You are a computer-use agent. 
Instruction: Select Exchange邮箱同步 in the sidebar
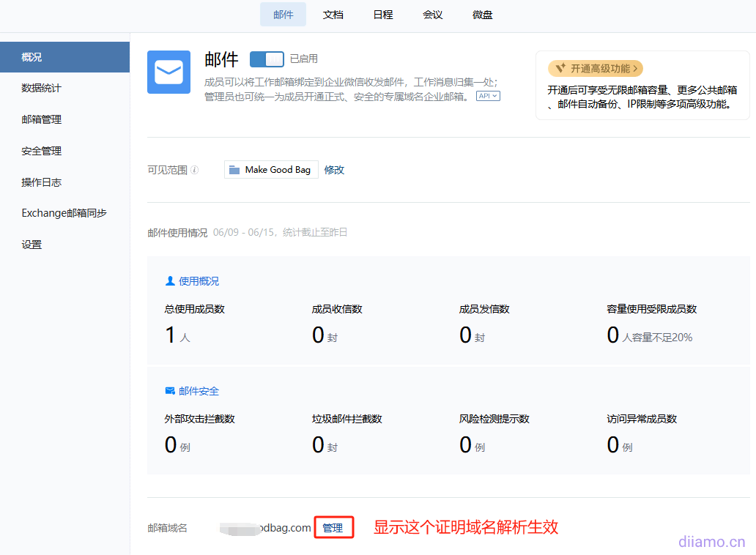click(x=64, y=213)
